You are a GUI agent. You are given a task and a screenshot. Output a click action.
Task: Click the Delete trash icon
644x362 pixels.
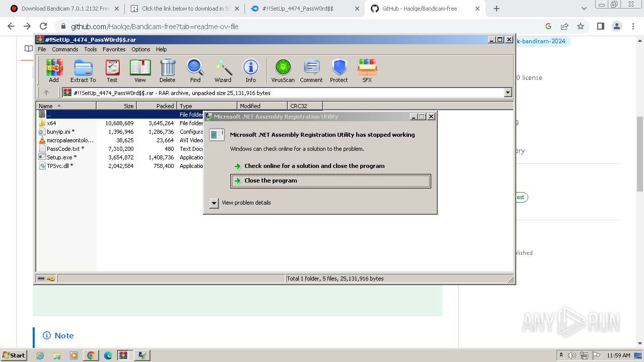pyautogui.click(x=168, y=70)
